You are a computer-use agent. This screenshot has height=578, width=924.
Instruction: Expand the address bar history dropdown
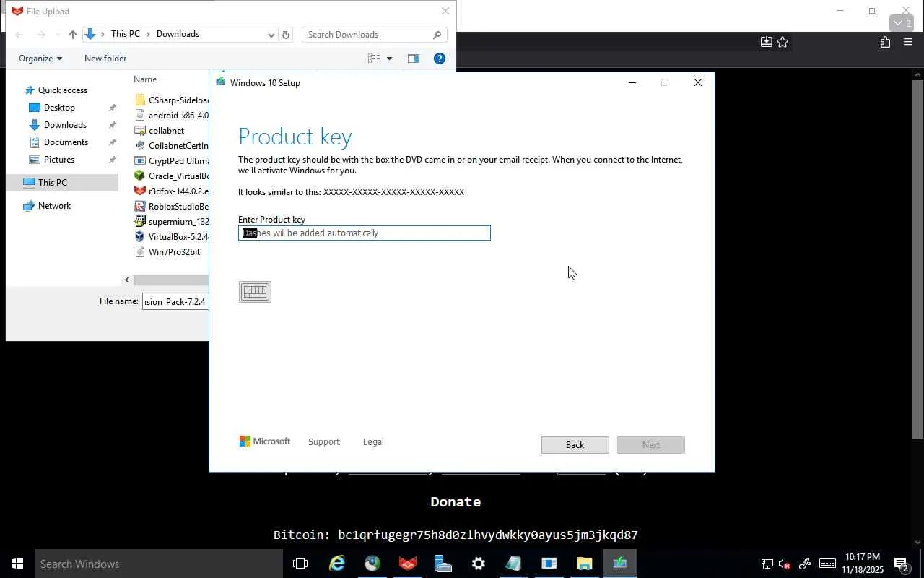(x=271, y=35)
